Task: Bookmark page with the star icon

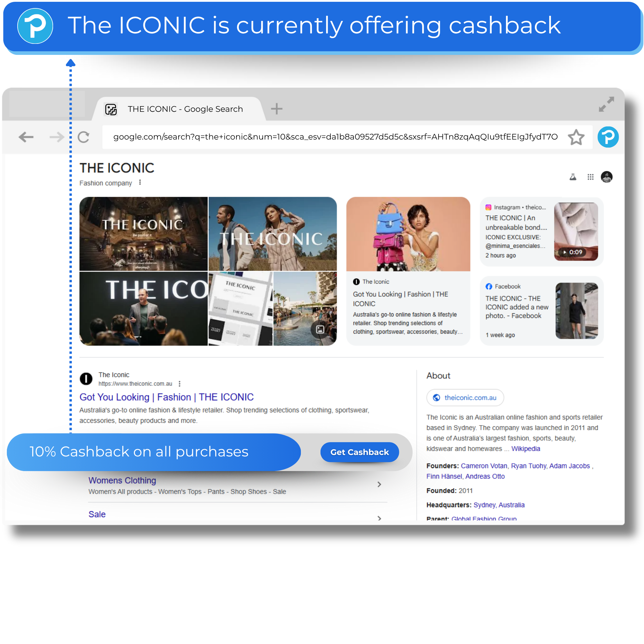Action: tap(576, 137)
